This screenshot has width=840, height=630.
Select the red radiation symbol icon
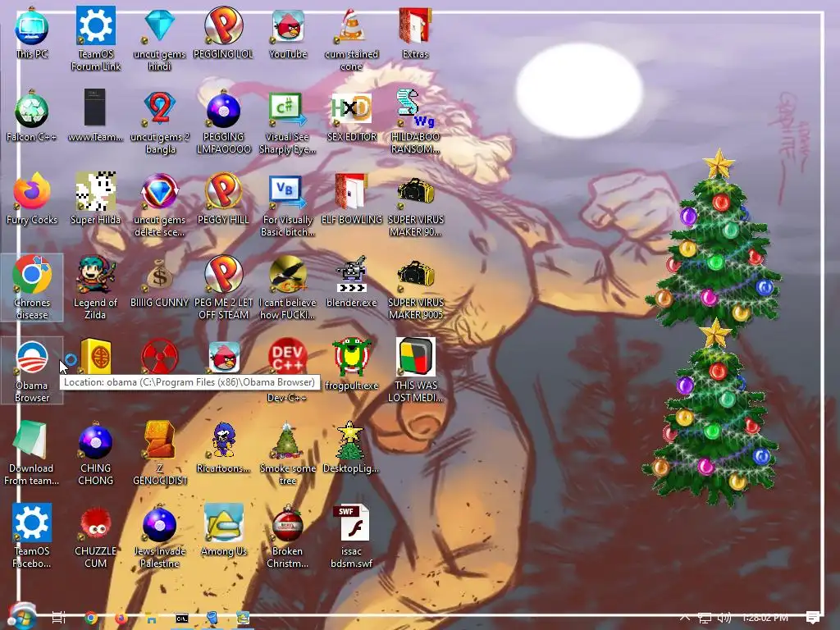click(160, 356)
